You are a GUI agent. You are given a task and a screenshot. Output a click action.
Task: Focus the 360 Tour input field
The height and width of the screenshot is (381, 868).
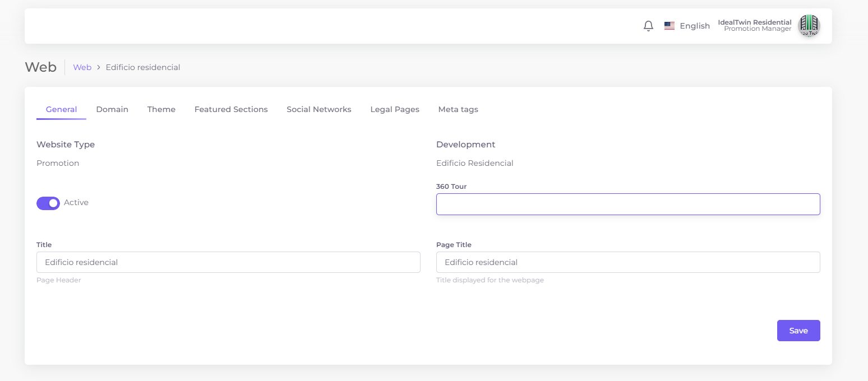pyautogui.click(x=628, y=205)
